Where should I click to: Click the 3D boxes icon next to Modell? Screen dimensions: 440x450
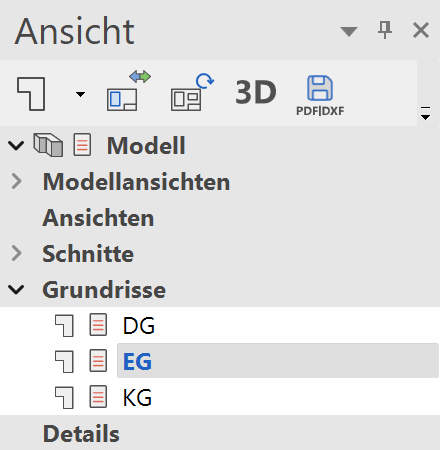pos(48,145)
